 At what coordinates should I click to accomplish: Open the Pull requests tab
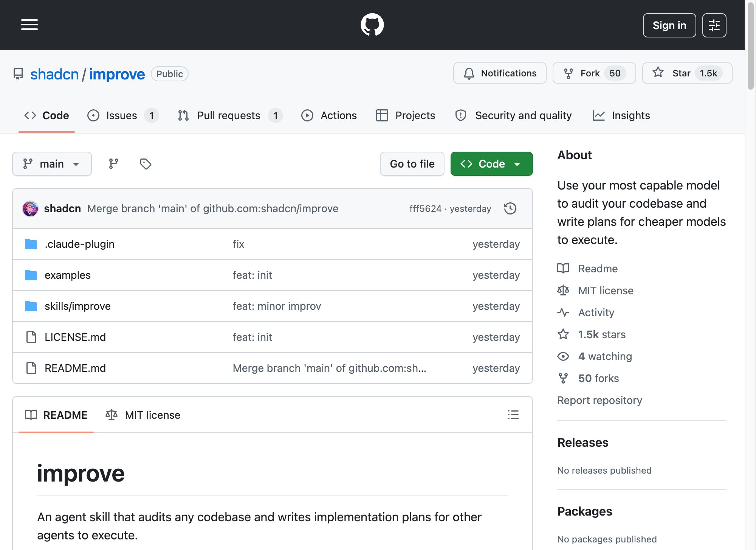tap(230, 115)
